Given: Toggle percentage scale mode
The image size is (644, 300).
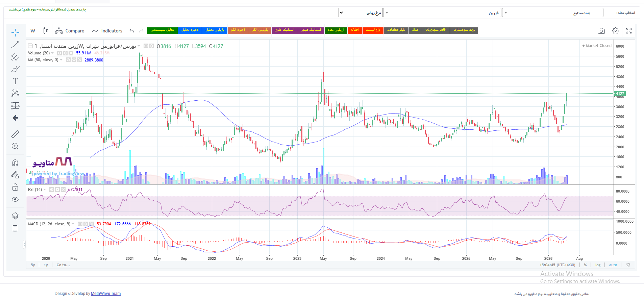Looking at the screenshot, I should click(585, 265).
